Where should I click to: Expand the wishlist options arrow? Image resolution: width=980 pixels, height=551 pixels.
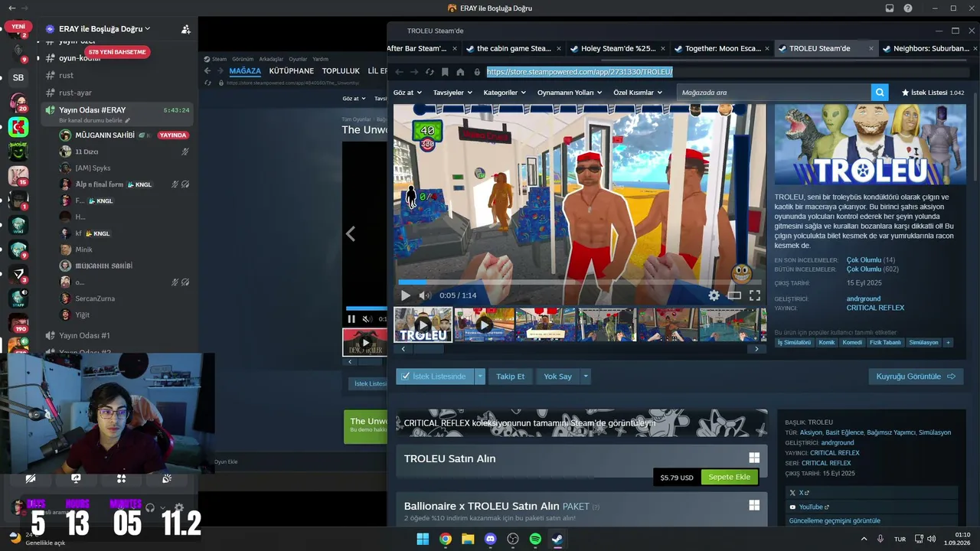point(480,377)
